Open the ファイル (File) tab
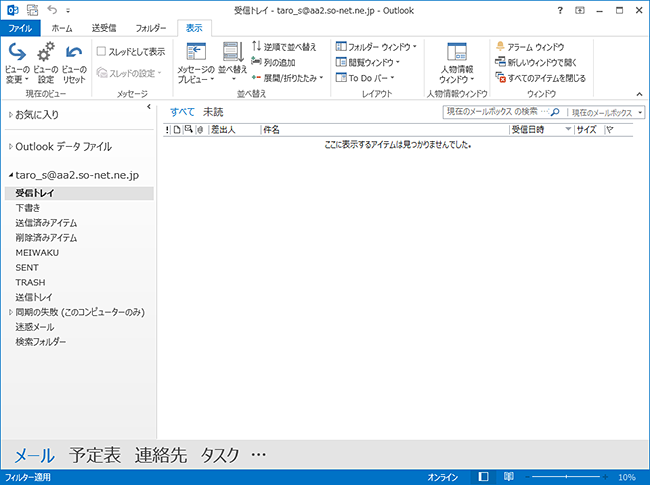 click(20, 29)
